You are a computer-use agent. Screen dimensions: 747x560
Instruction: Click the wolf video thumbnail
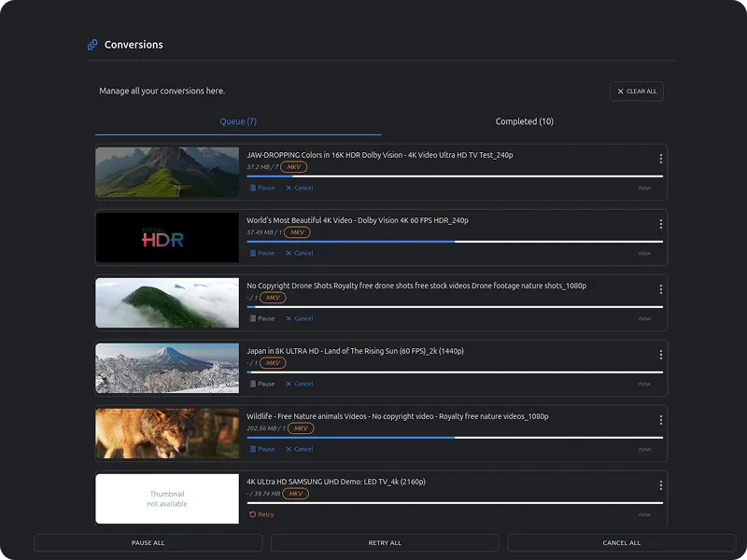(x=166, y=433)
